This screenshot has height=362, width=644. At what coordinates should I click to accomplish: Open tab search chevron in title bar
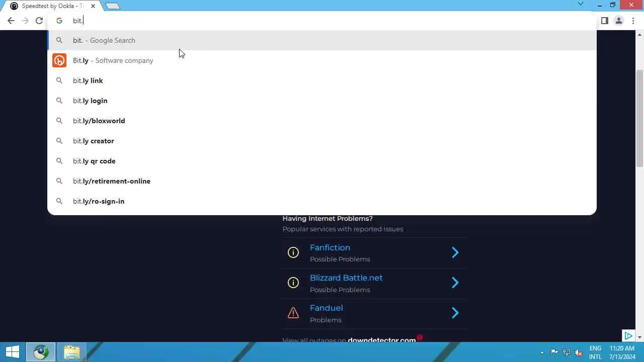click(x=580, y=4)
